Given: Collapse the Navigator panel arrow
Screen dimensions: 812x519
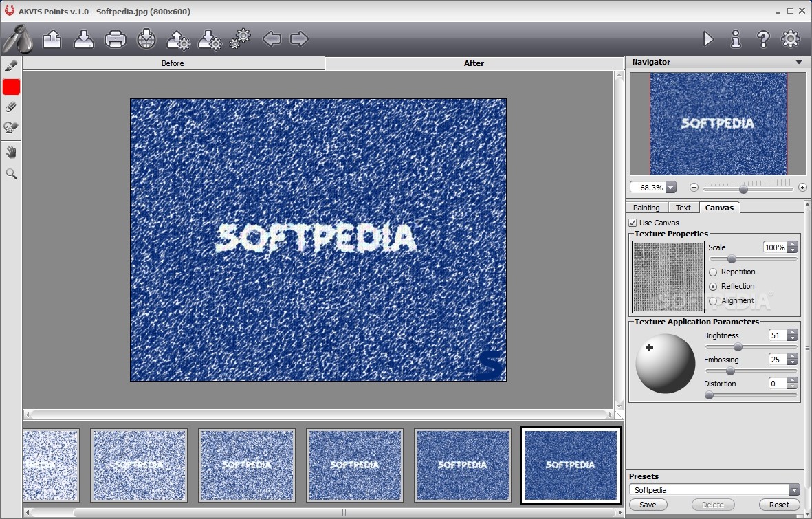Looking at the screenshot, I should pyautogui.click(x=798, y=62).
